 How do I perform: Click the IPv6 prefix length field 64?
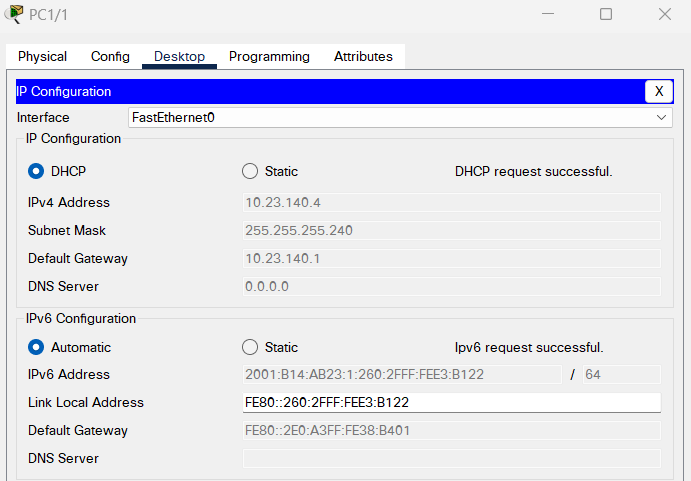coord(622,374)
